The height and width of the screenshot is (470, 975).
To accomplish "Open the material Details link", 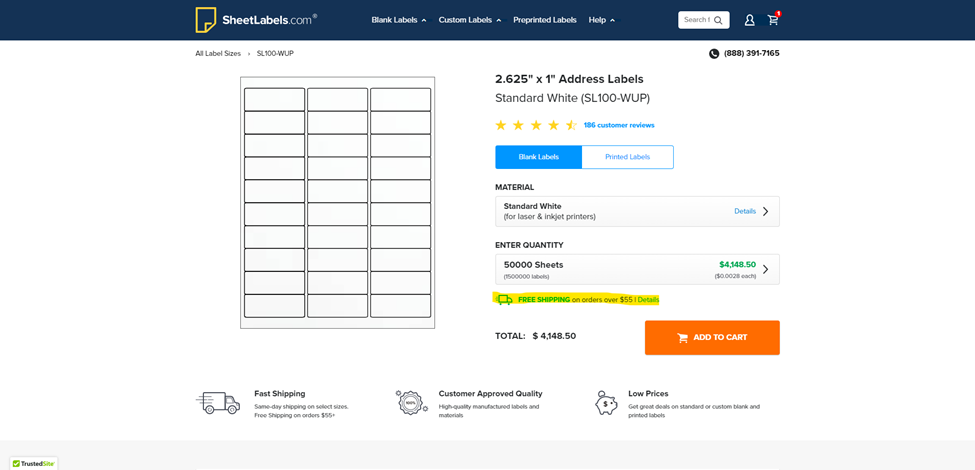I will [x=745, y=211].
